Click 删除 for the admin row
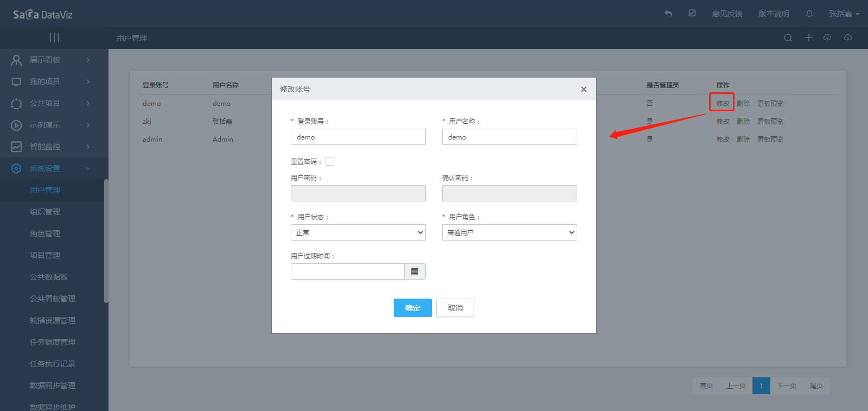 (743, 139)
